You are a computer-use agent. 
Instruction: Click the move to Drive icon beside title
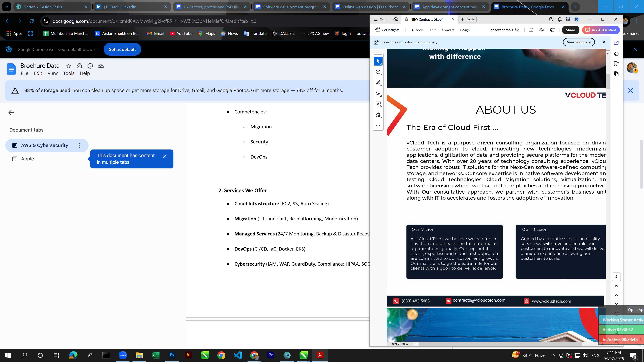79,66
